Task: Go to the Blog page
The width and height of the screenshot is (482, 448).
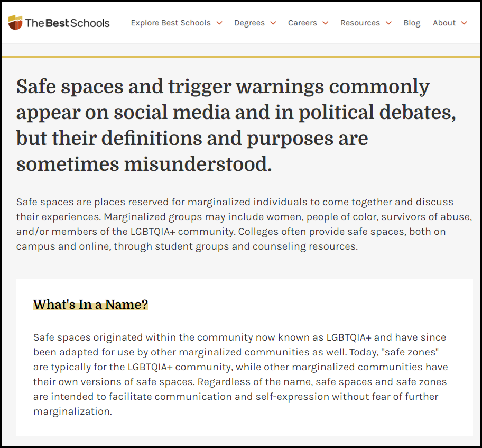Action: (x=412, y=23)
